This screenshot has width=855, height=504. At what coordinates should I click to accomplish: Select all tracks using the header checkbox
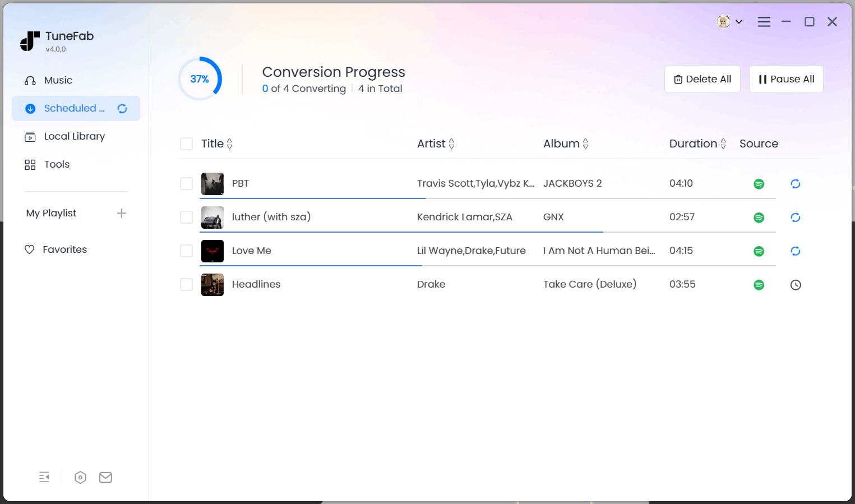coord(186,144)
